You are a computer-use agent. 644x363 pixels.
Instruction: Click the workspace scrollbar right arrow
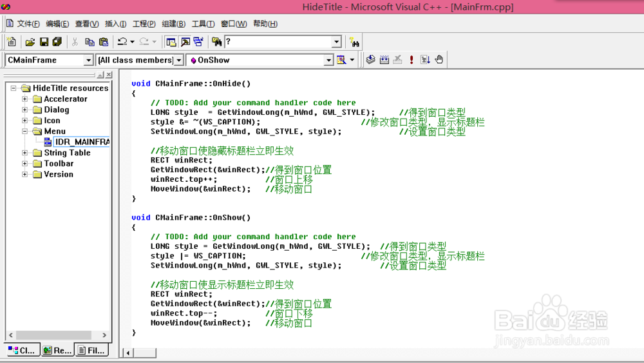click(x=104, y=335)
